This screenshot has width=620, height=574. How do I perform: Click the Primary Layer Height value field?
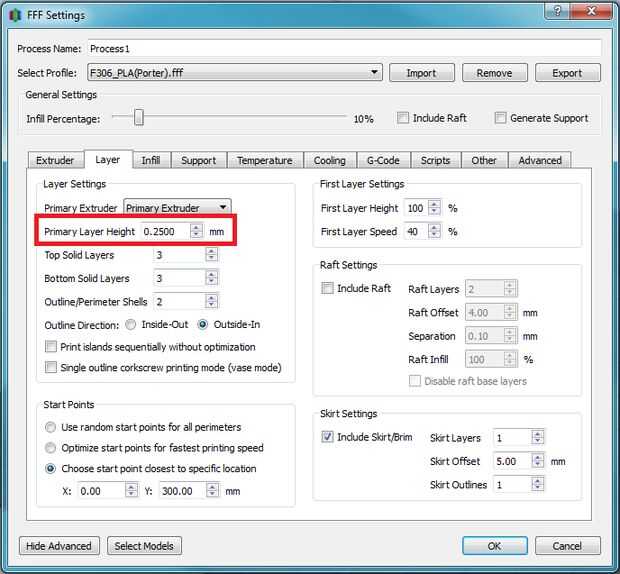tap(166, 231)
